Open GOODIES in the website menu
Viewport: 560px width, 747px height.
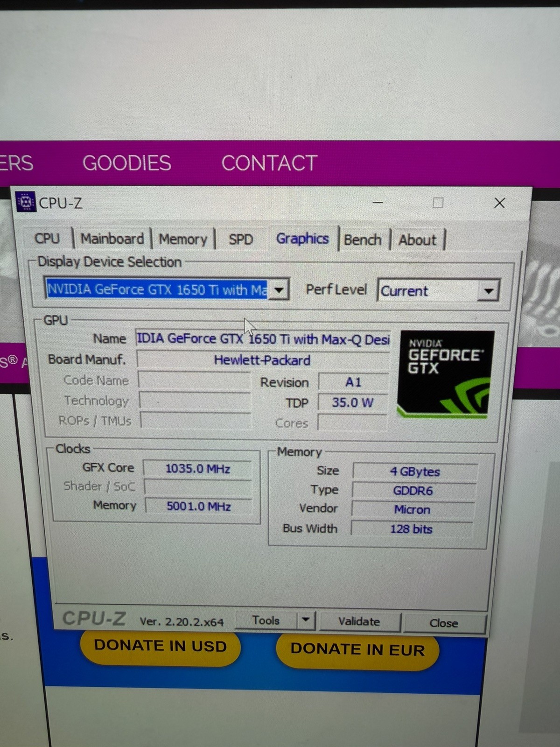point(127,163)
